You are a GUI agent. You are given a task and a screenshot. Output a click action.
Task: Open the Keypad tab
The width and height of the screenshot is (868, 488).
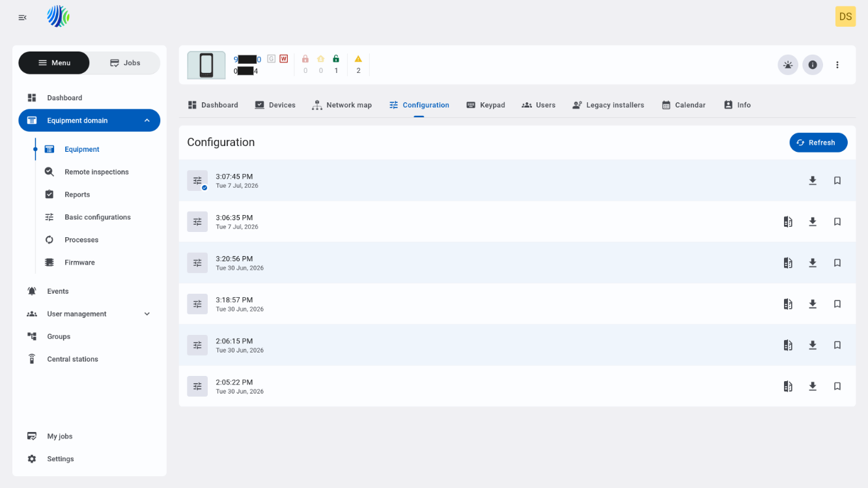[486, 105]
